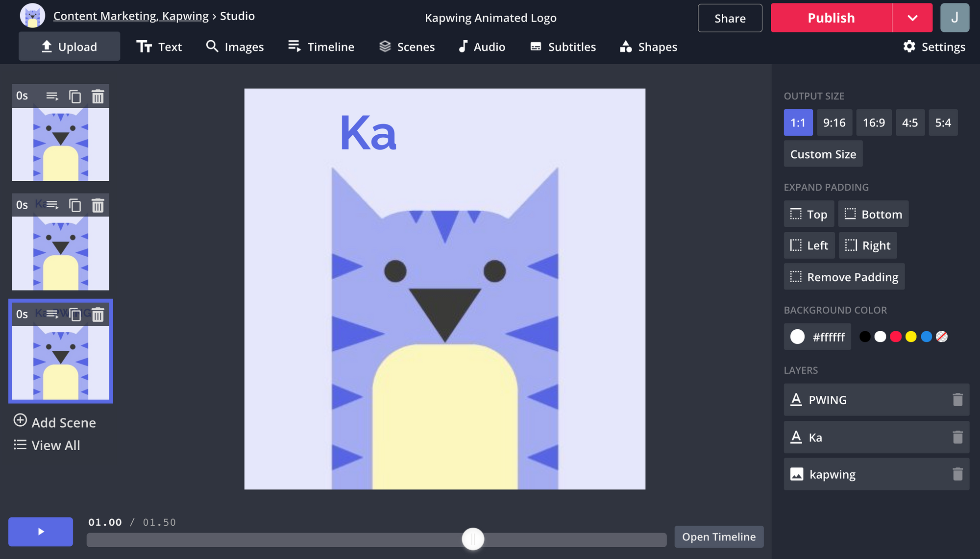Expand the Publish dropdown arrow

click(912, 18)
